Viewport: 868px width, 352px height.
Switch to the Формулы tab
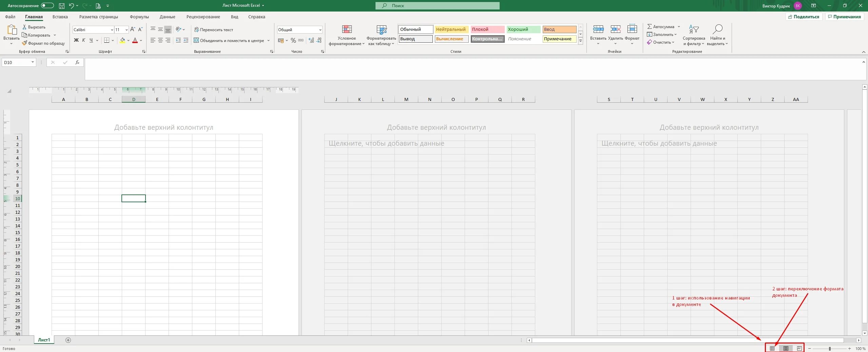tap(139, 17)
